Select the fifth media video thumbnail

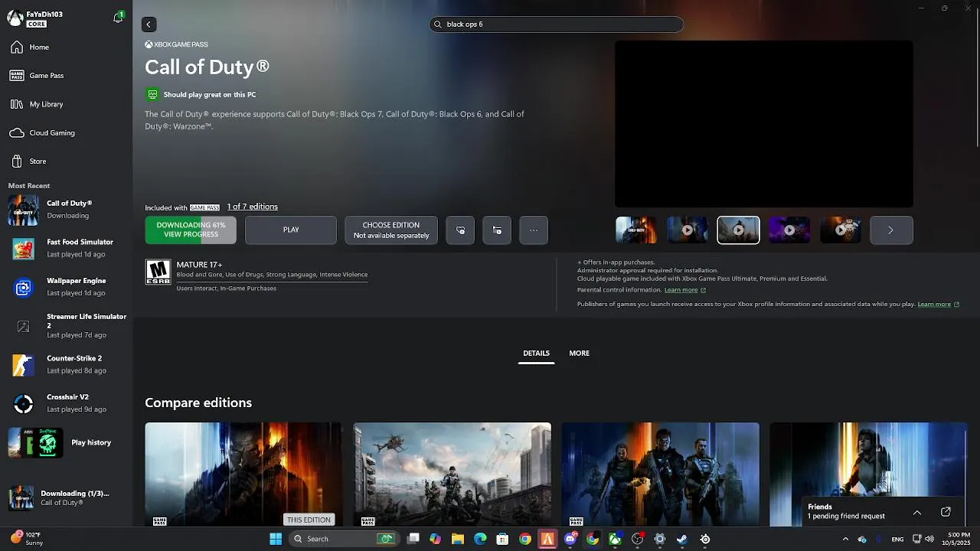pos(841,230)
